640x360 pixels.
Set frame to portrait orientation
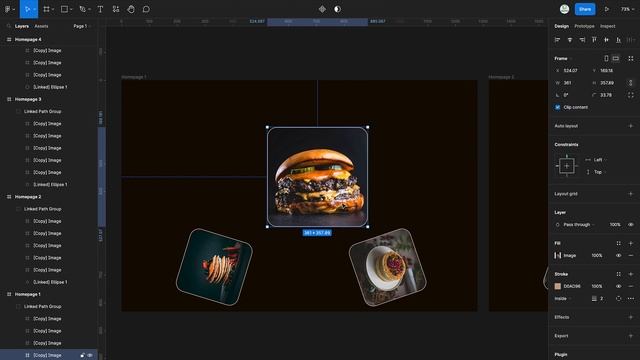607,58
